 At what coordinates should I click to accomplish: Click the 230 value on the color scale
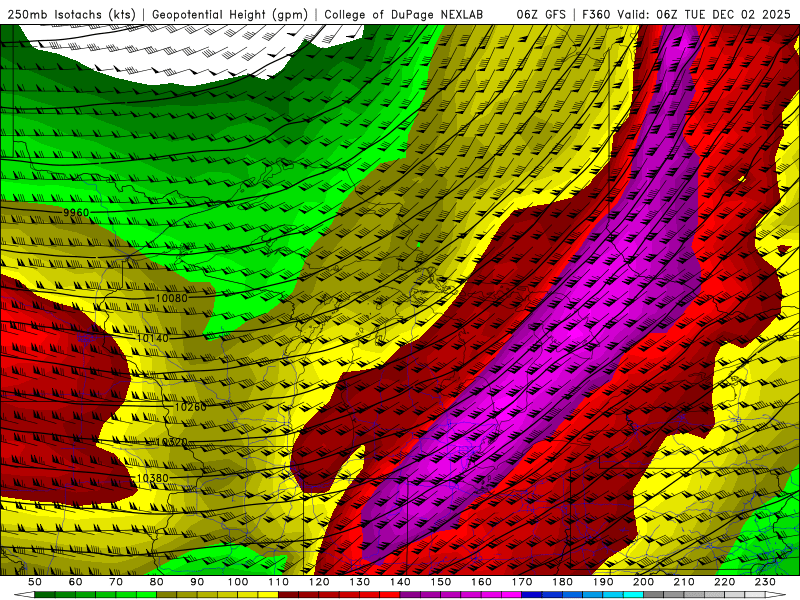(765, 582)
